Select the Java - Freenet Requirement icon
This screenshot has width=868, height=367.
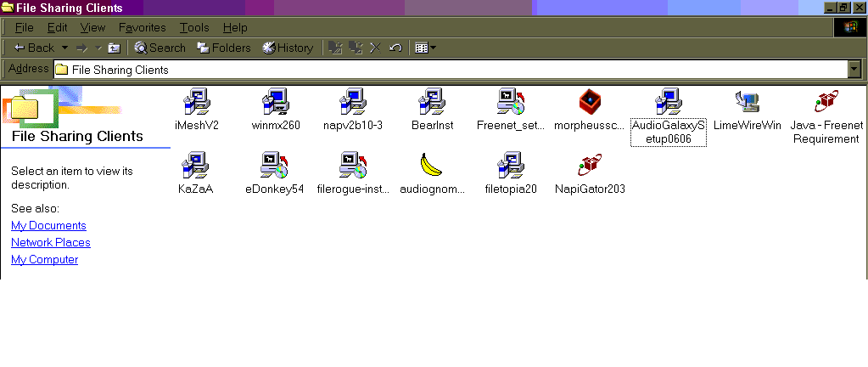pos(826,101)
